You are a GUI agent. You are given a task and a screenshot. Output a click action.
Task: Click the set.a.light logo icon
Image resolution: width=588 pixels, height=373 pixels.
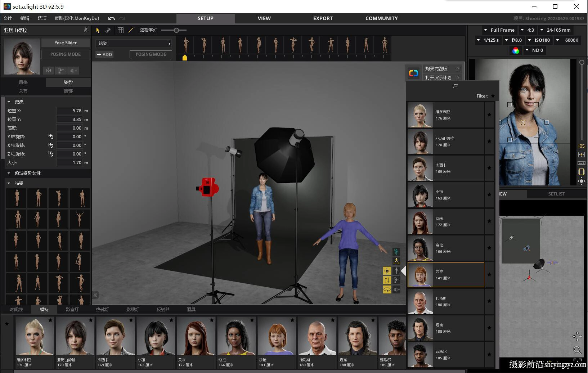[413, 73]
